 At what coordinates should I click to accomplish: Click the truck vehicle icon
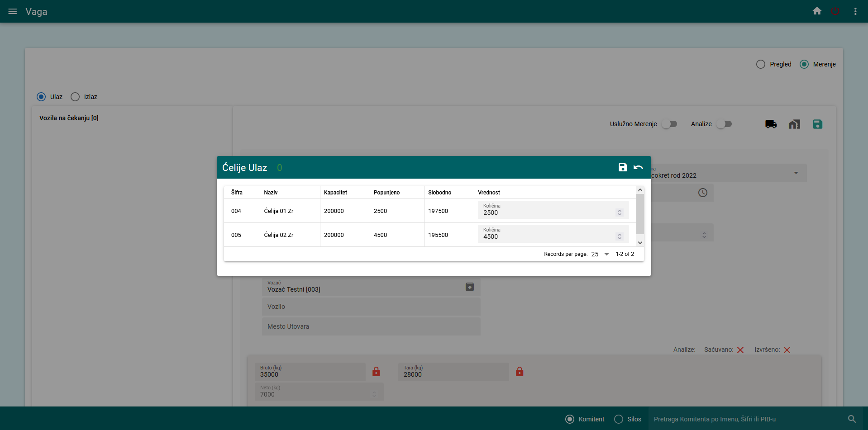(771, 124)
